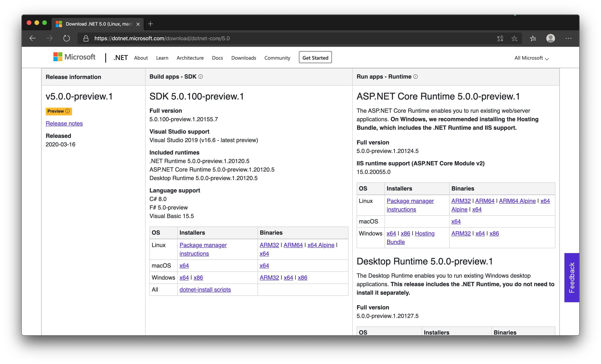Open the .NET home link

[x=120, y=58]
